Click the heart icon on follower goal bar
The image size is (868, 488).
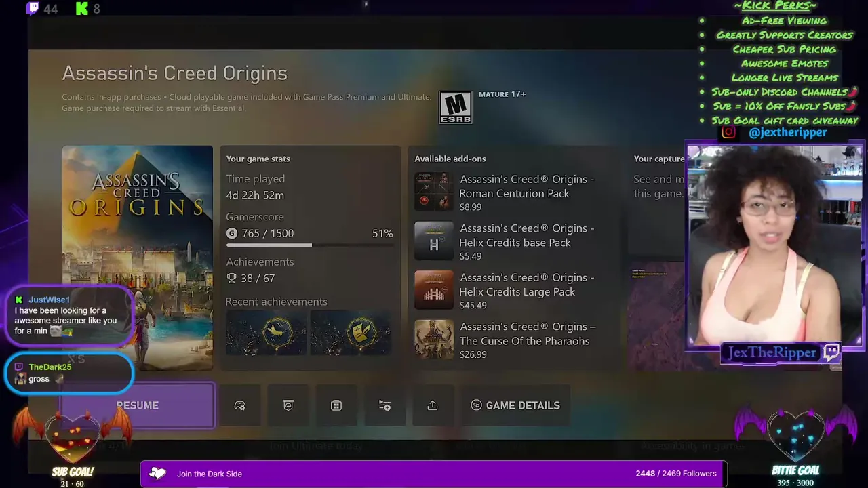pyautogui.click(x=157, y=473)
